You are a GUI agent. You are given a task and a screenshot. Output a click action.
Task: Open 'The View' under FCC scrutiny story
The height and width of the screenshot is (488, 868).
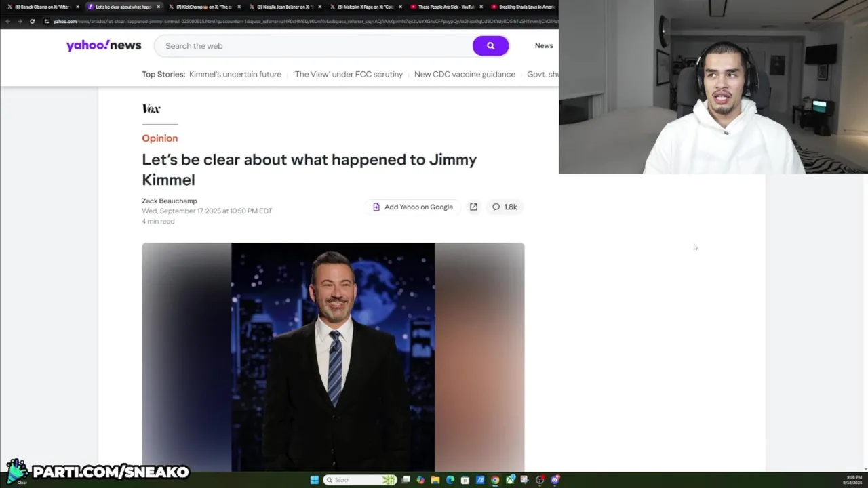coord(348,74)
